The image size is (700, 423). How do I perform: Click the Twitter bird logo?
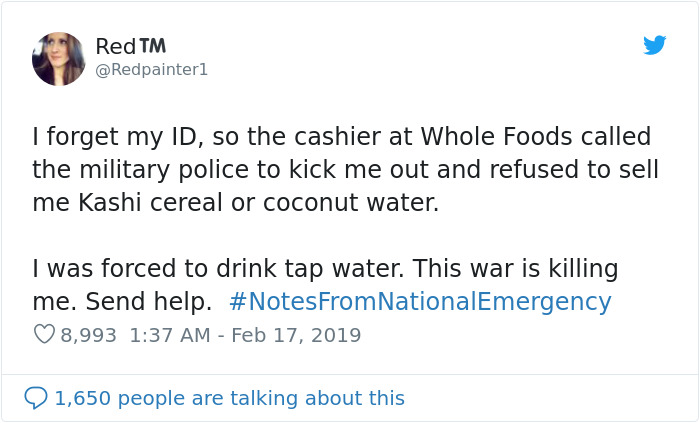654,45
